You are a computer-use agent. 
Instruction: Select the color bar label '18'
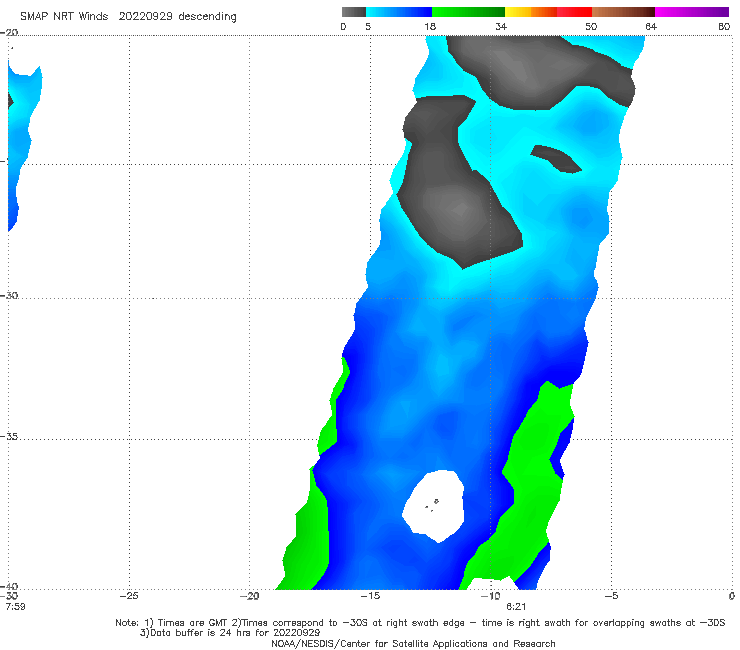coord(430,27)
